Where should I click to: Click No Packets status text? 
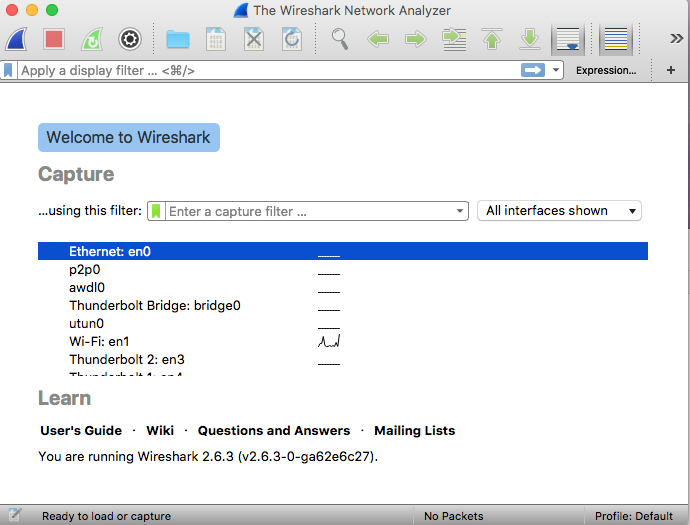click(454, 516)
